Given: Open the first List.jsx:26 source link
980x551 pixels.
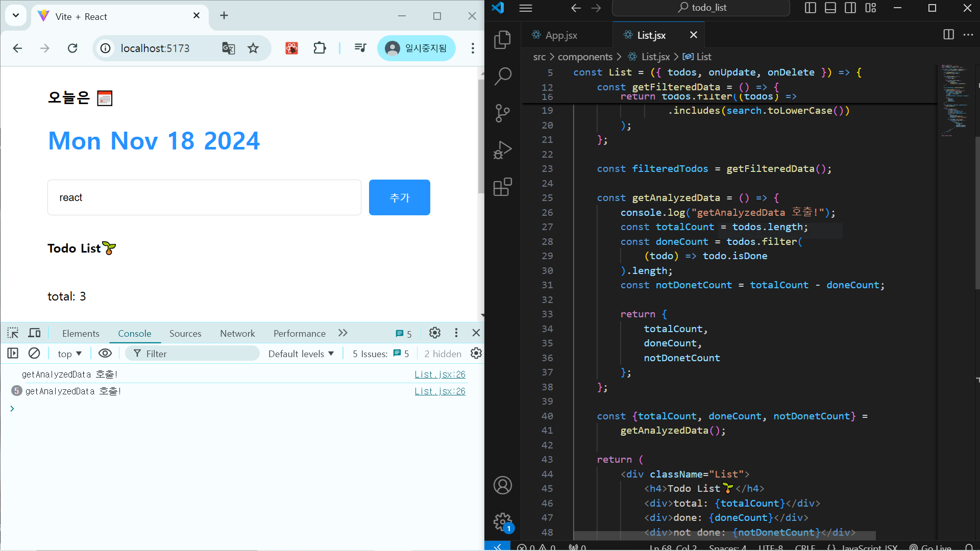Looking at the screenshot, I should pos(439,374).
